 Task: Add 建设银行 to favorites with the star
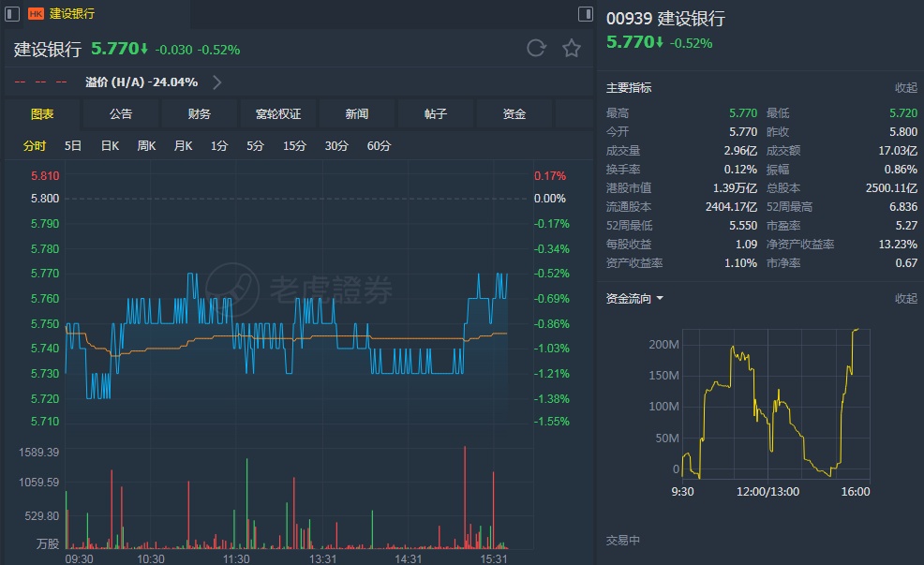[x=571, y=49]
